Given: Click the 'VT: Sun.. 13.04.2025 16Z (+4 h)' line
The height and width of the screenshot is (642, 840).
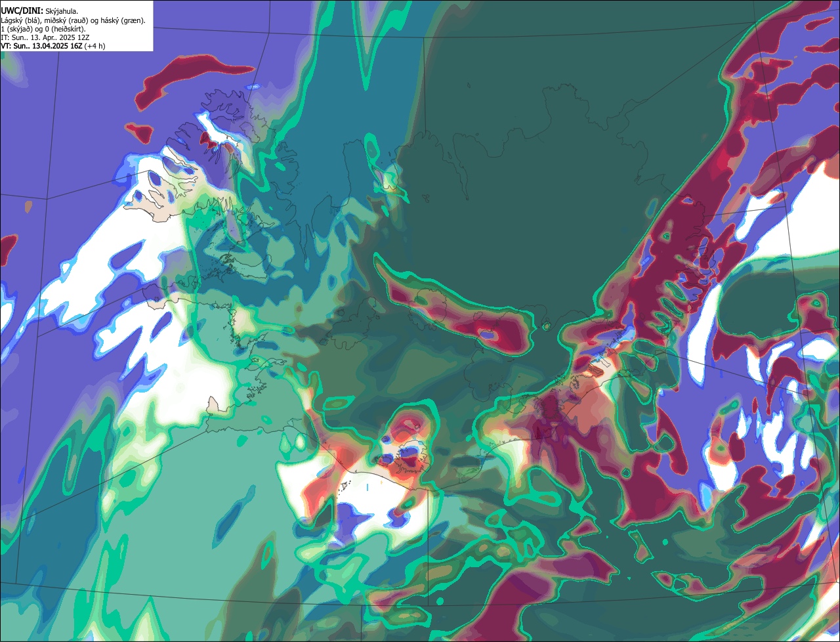Looking at the screenshot, I should pyautogui.click(x=53, y=46).
